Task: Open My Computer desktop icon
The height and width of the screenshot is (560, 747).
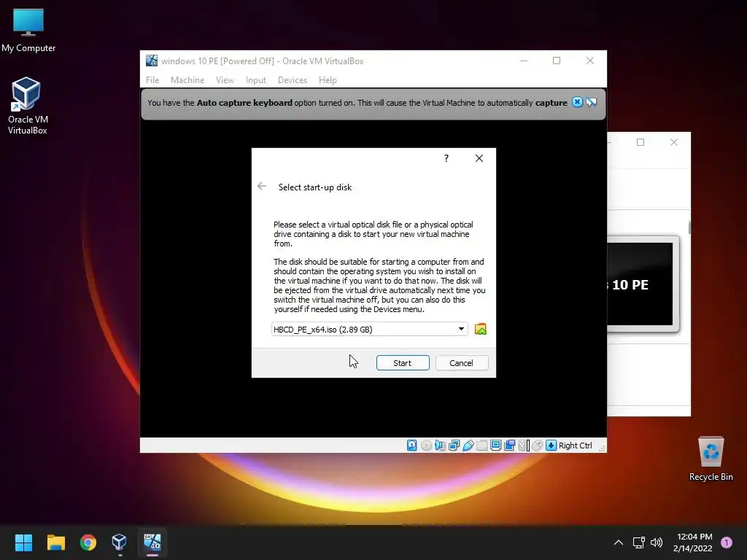Action: click(28, 30)
